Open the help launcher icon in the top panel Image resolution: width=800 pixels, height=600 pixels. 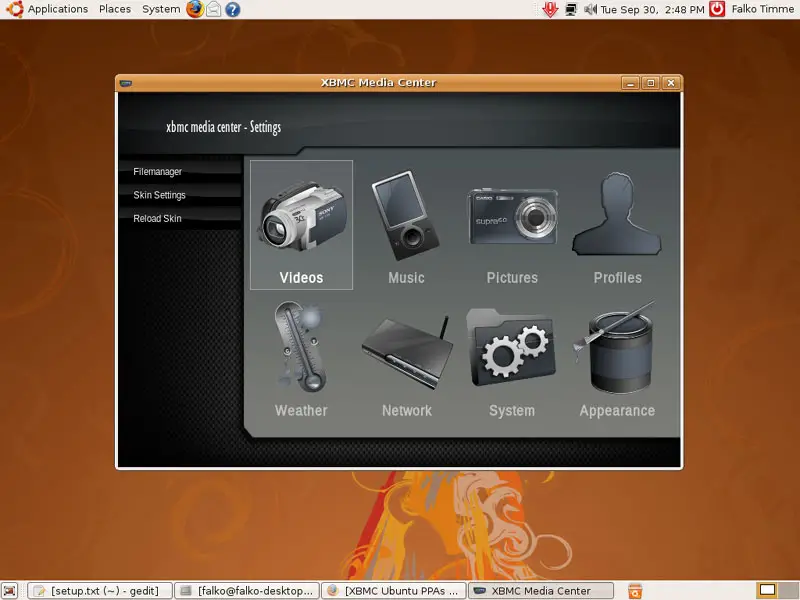(x=233, y=9)
